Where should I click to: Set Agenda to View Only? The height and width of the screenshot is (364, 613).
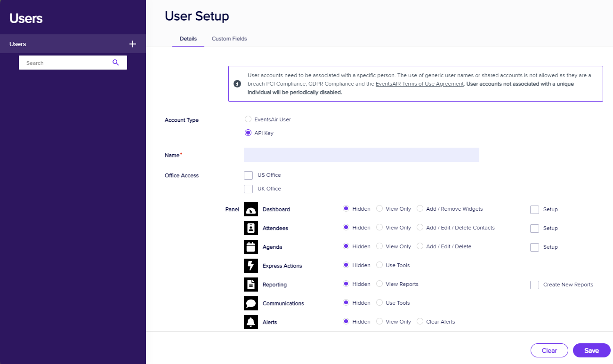[379, 246]
